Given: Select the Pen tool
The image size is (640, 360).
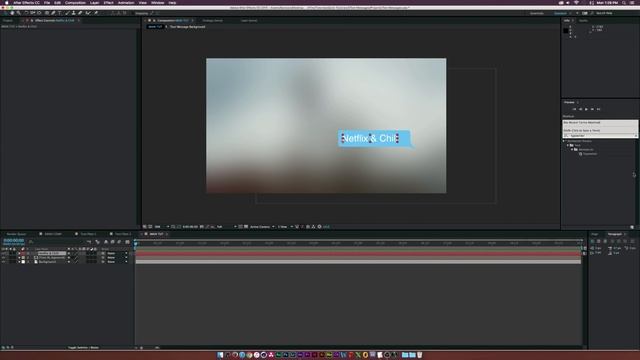Looking at the screenshot, I should tap(53, 13).
